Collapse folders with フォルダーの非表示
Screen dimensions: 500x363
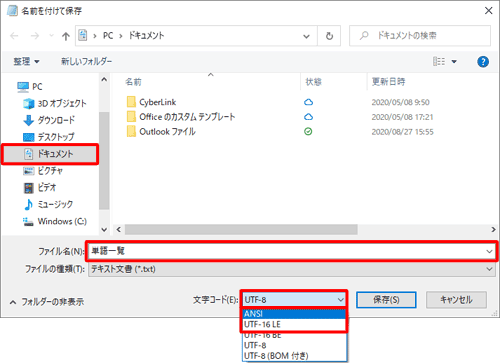coord(47,302)
